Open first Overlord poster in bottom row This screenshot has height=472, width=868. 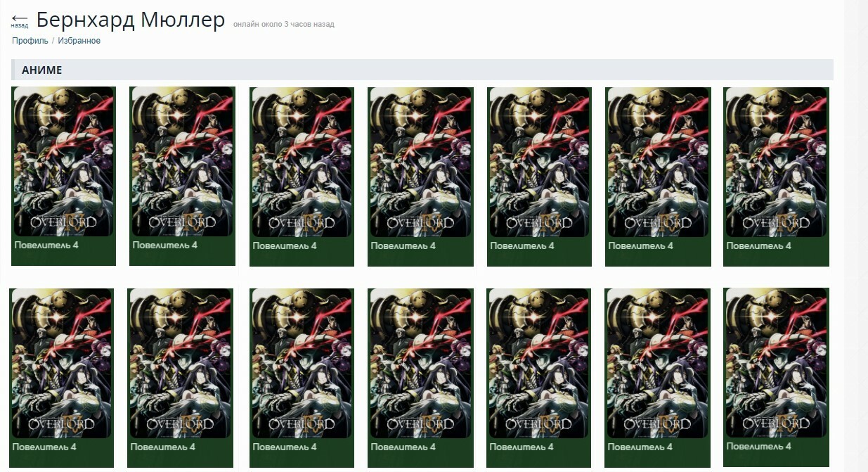pyautogui.click(x=61, y=363)
